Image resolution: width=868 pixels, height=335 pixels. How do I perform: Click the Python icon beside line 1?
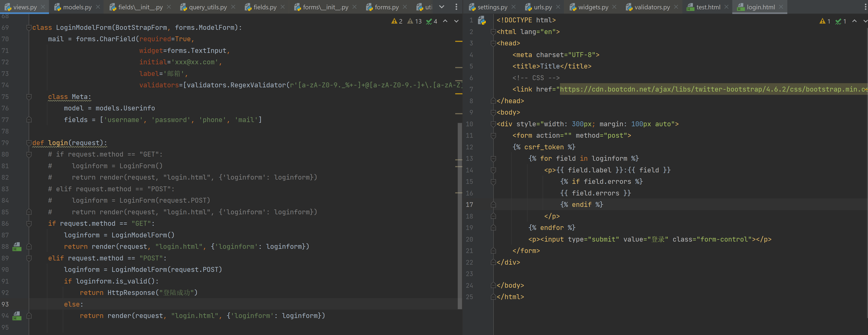tap(482, 21)
